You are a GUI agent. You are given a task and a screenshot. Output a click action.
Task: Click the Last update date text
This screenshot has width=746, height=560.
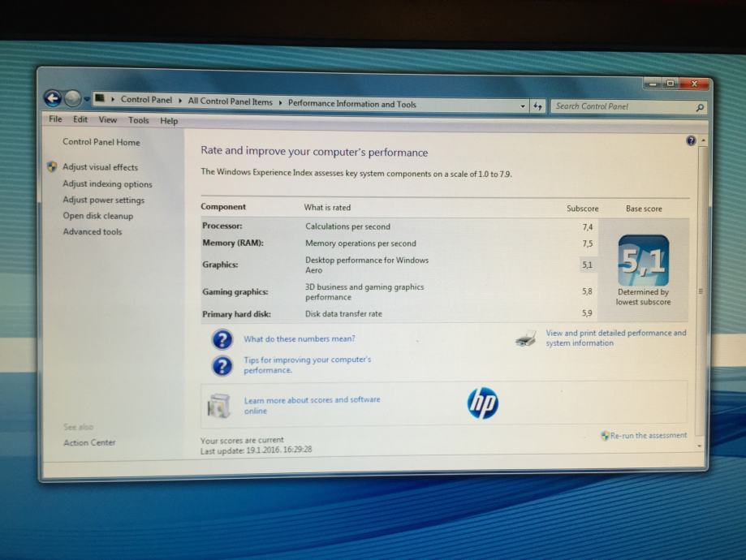tap(256, 450)
